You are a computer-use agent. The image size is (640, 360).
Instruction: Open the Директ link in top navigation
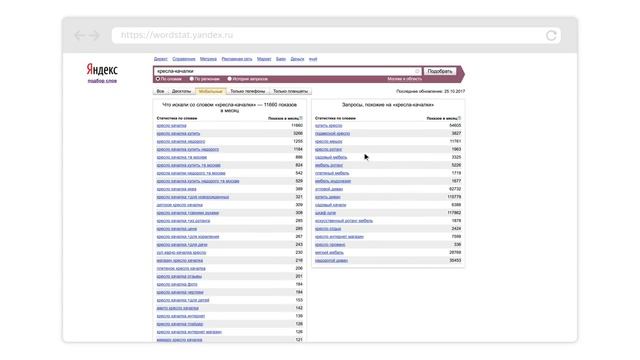pyautogui.click(x=160, y=59)
